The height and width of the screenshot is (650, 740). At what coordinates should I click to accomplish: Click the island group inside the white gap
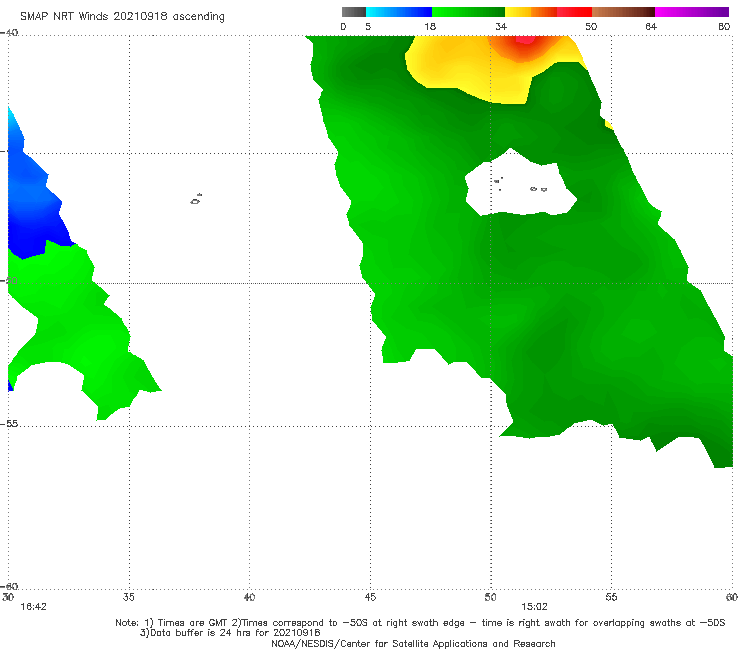(521, 185)
